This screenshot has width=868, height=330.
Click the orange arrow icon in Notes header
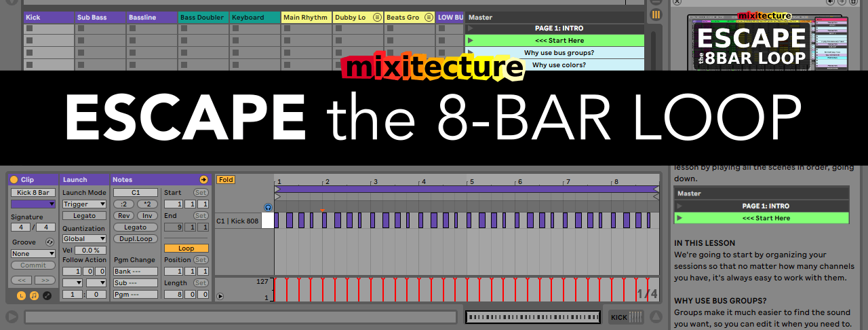click(x=203, y=180)
